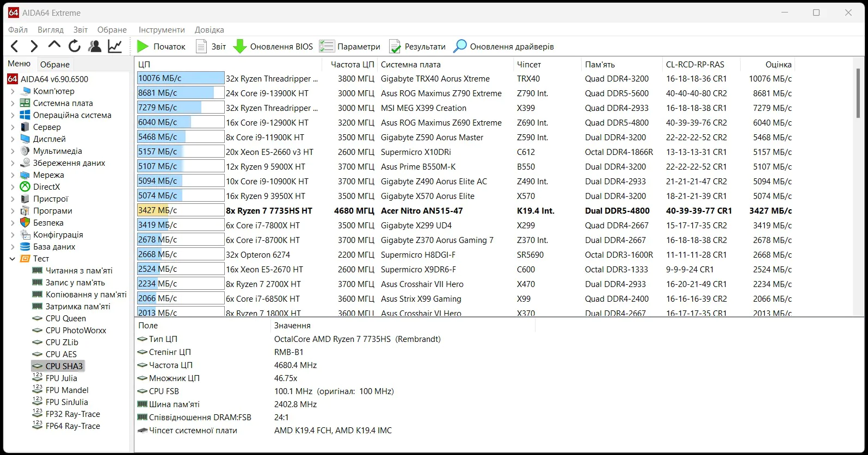Image resolution: width=868 pixels, height=455 pixels.
Task: Select the 10076 МБ/с Threadripper result bar
Action: [181, 78]
